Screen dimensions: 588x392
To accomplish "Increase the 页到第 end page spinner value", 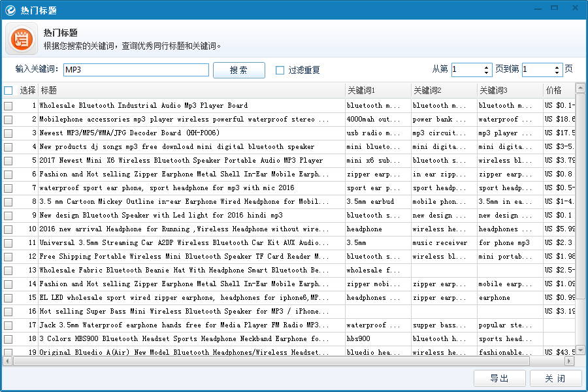I will [557, 67].
